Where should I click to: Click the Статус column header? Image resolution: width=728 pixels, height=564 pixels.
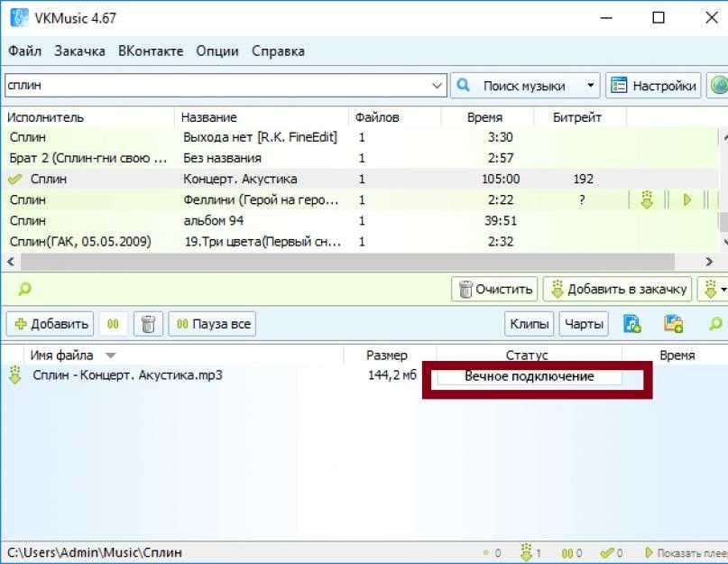click(527, 356)
